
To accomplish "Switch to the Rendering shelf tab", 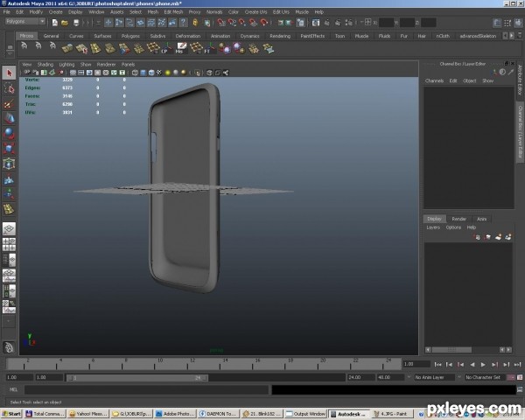I will coord(280,36).
